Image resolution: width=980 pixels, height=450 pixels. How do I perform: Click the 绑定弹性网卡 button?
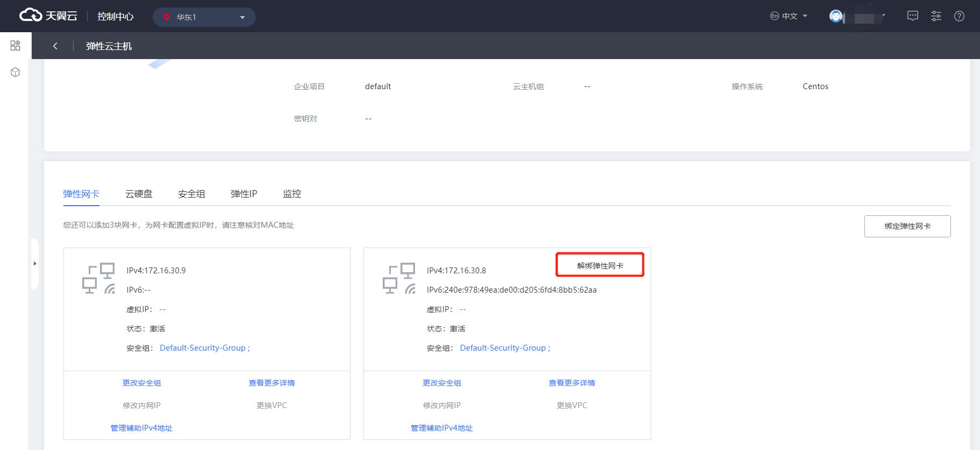tap(907, 226)
